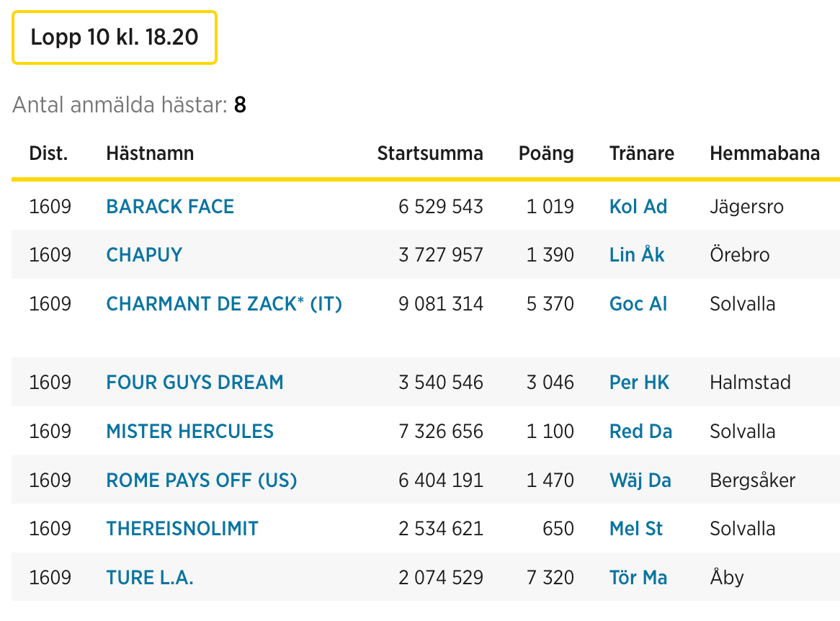
Task: Click the Lopp 10 kl. 18.20 button
Action: pos(114,37)
